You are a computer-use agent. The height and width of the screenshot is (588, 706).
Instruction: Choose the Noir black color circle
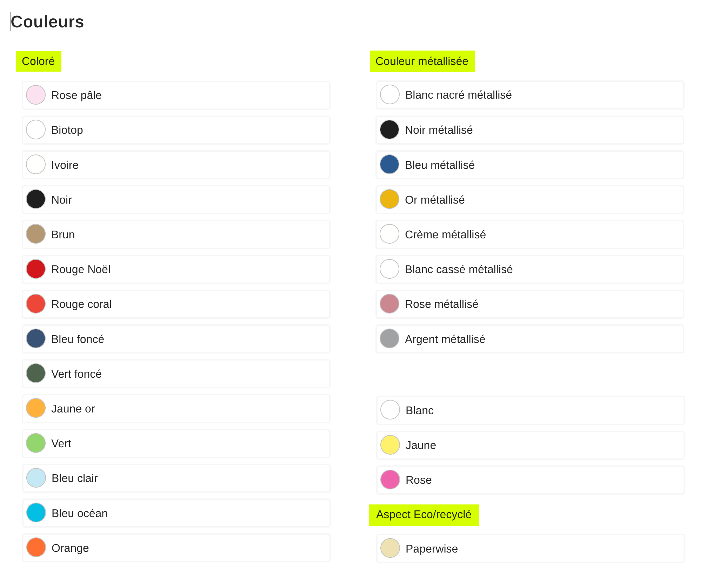(x=36, y=199)
